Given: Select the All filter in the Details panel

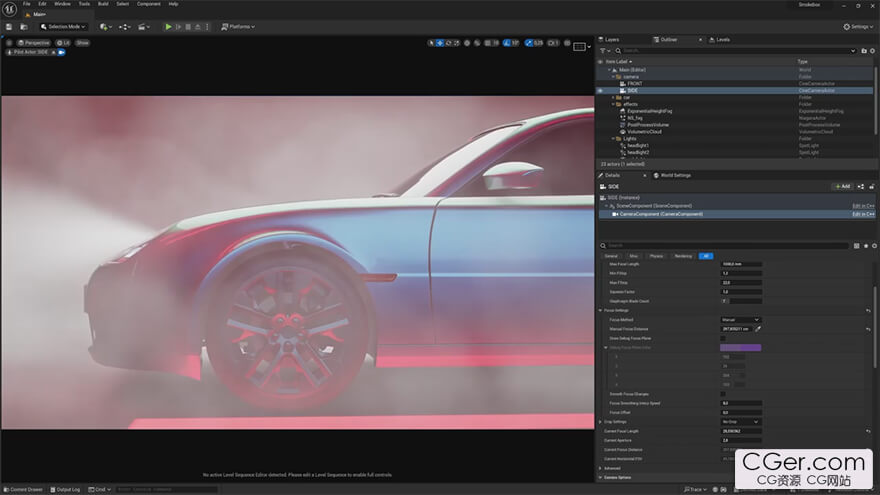Looking at the screenshot, I should 706,256.
